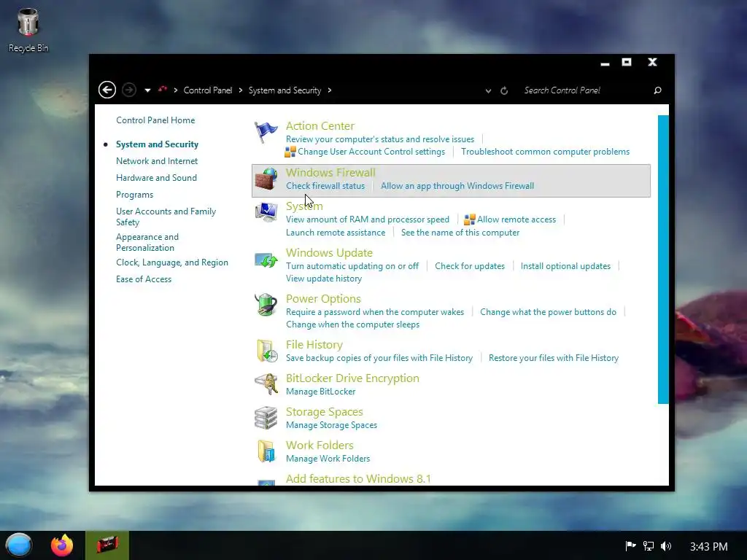Click the UAC shield beside Change User Account Control

click(290, 152)
